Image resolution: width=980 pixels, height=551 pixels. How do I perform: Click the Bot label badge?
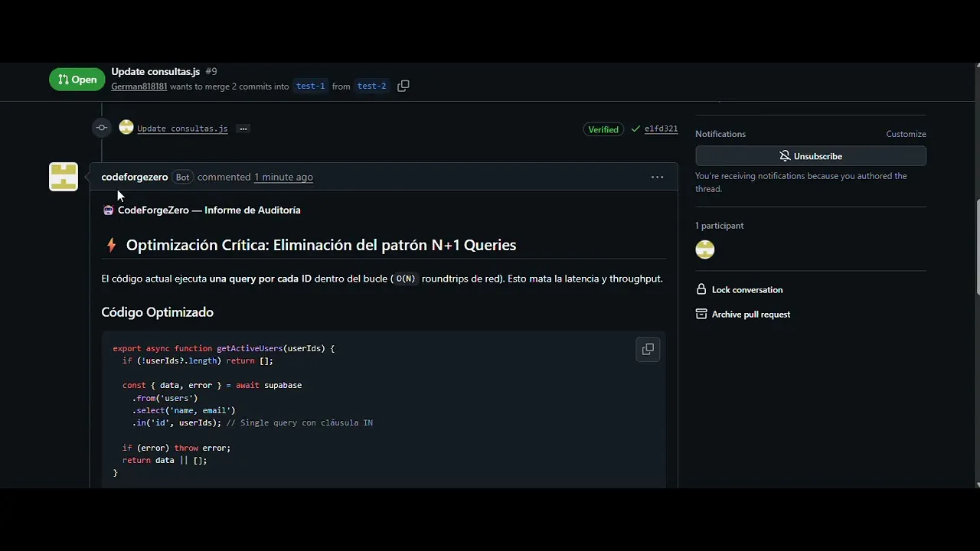[x=182, y=177]
